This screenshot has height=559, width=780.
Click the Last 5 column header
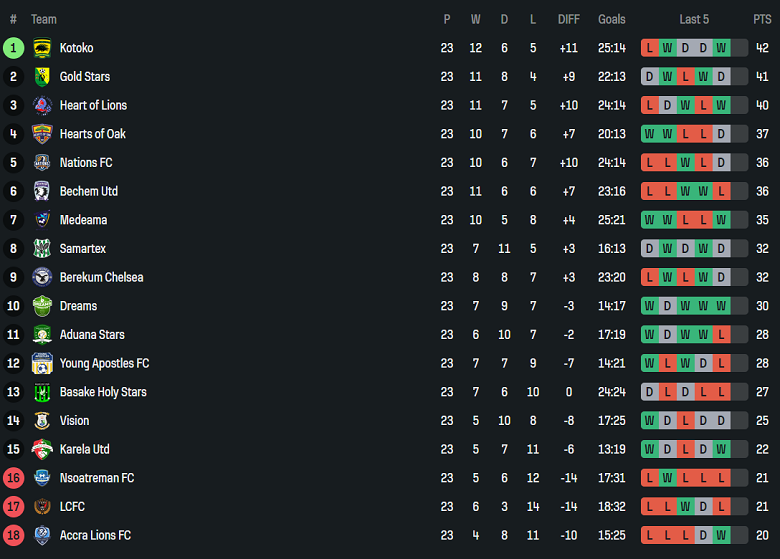coord(694,19)
